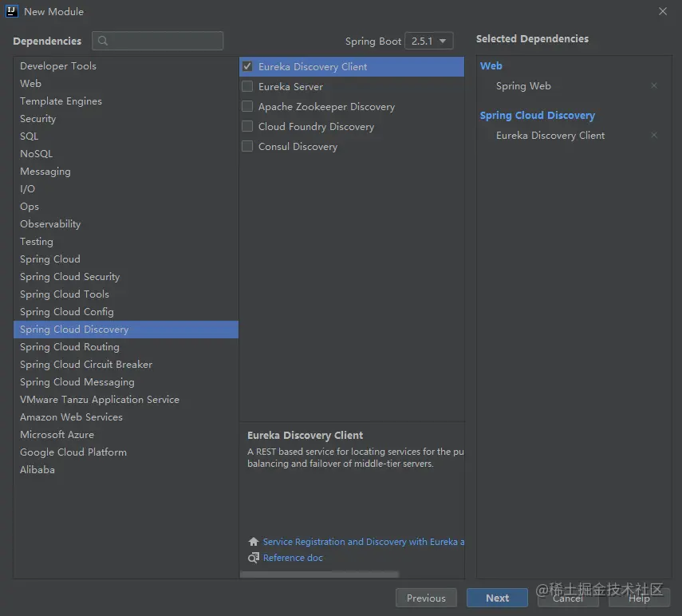Open Spring Cloud Messaging category
682x616 pixels.
pyautogui.click(x=126, y=382)
